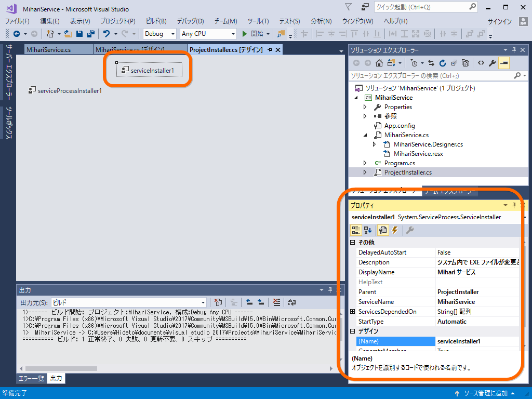Click the StartType value Automatic

coord(452,321)
